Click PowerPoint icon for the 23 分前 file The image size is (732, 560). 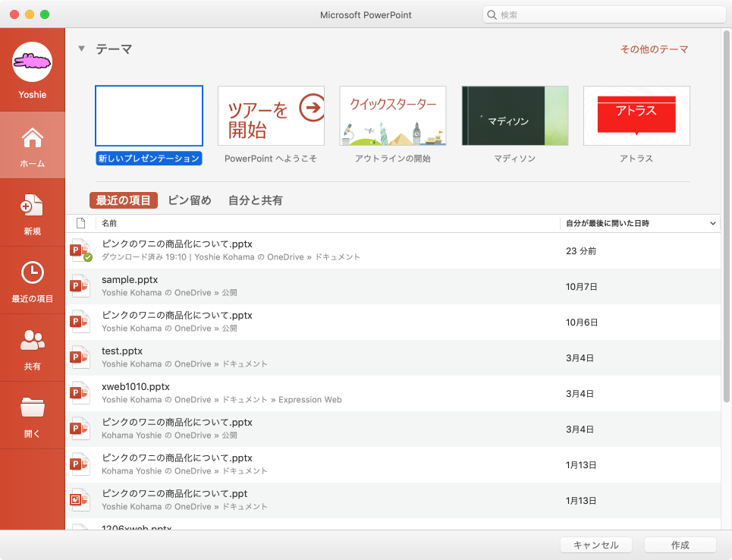80,250
